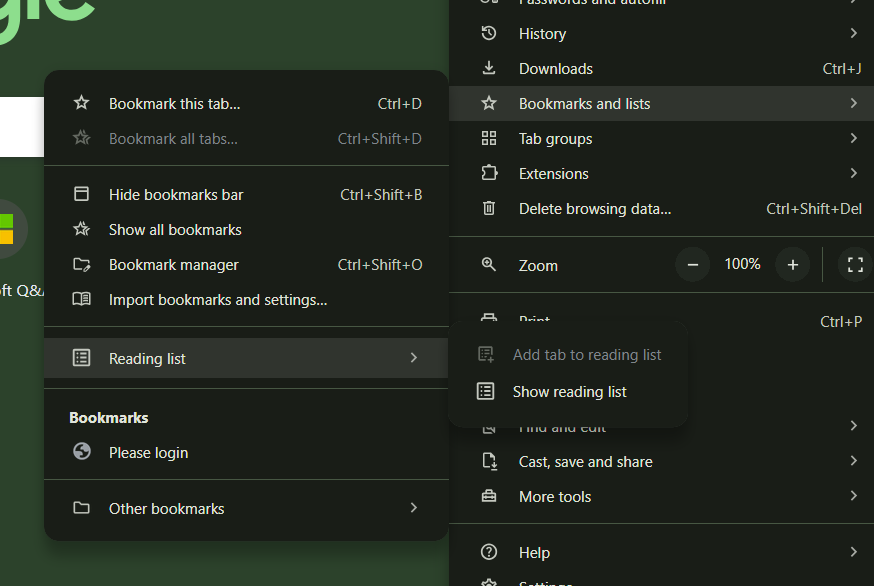Image resolution: width=874 pixels, height=586 pixels.
Task: Click the Bookmarks section heading
Action: coord(109,418)
